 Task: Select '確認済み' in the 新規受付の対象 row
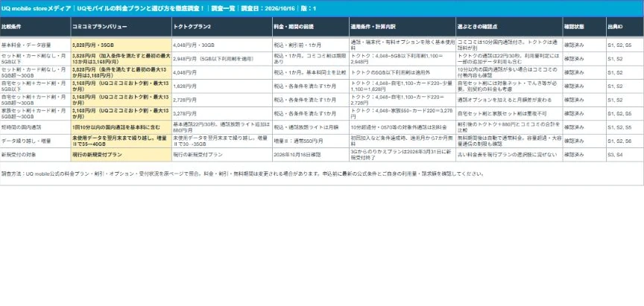coord(584,155)
